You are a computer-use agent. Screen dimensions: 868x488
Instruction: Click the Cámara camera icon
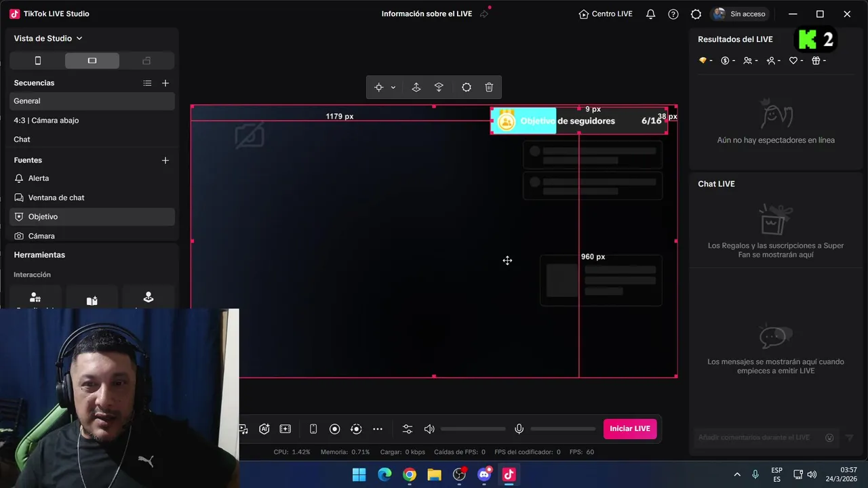pyautogui.click(x=19, y=236)
